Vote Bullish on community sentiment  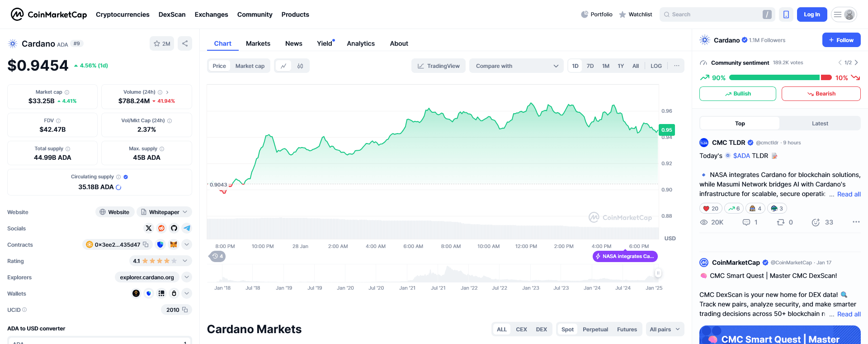(738, 94)
